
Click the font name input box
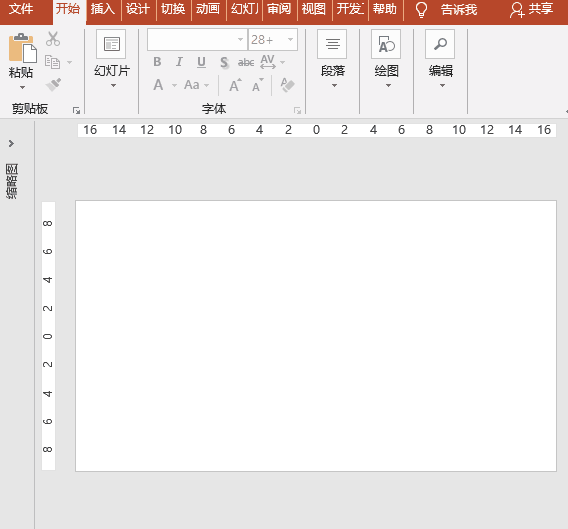(x=193, y=39)
